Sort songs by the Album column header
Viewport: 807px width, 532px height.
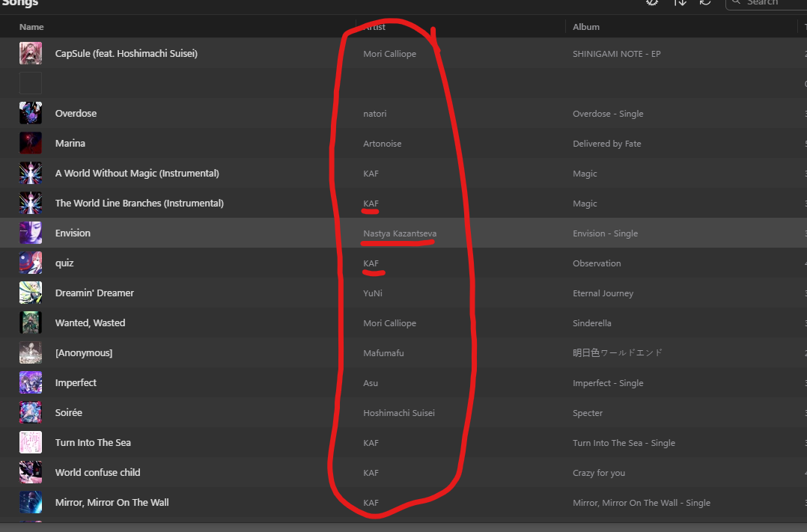(586, 27)
